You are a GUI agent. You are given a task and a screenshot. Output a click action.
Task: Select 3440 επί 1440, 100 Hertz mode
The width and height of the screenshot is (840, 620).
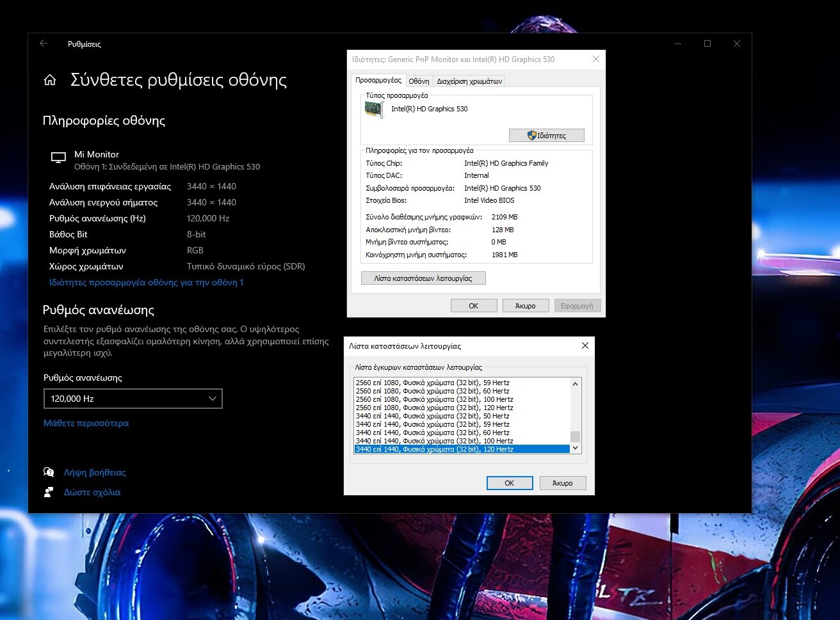pos(462,441)
